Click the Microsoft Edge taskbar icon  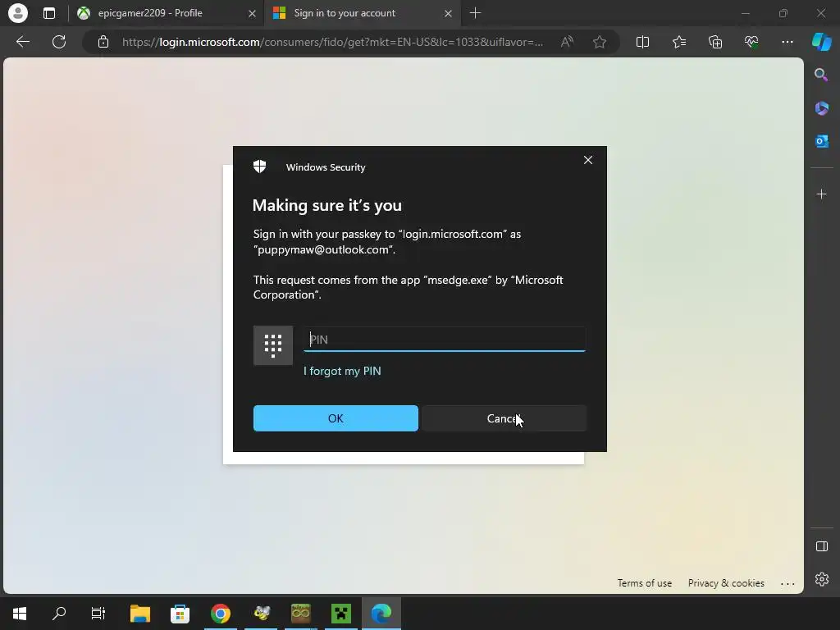[381, 614]
